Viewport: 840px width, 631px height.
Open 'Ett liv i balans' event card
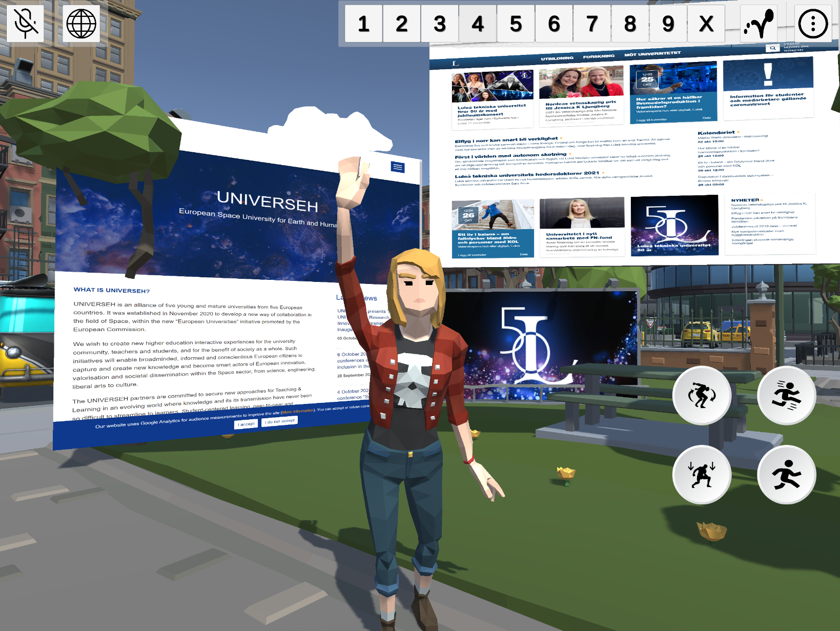[x=493, y=229]
